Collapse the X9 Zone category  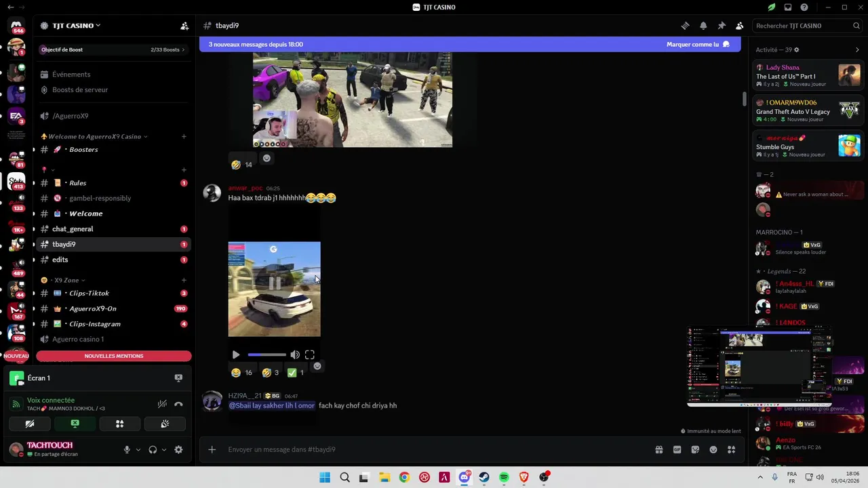(63, 280)
